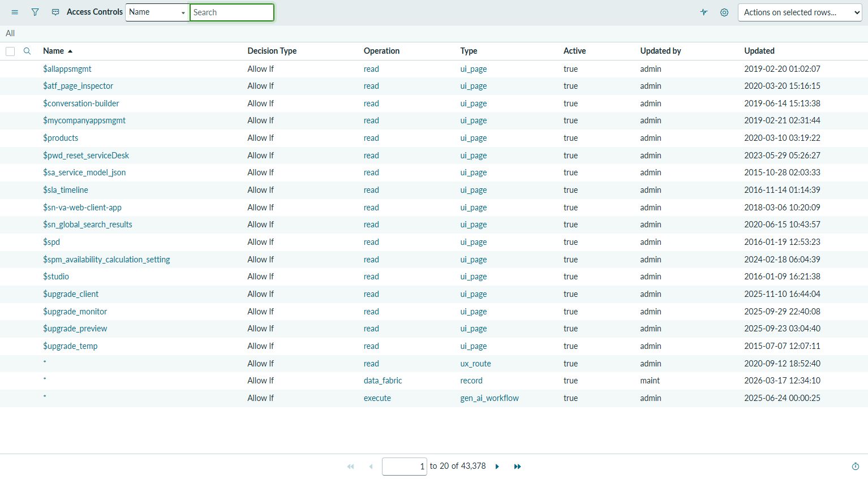Click the record type link
868x479 pixels.
(x=471, y=381)
